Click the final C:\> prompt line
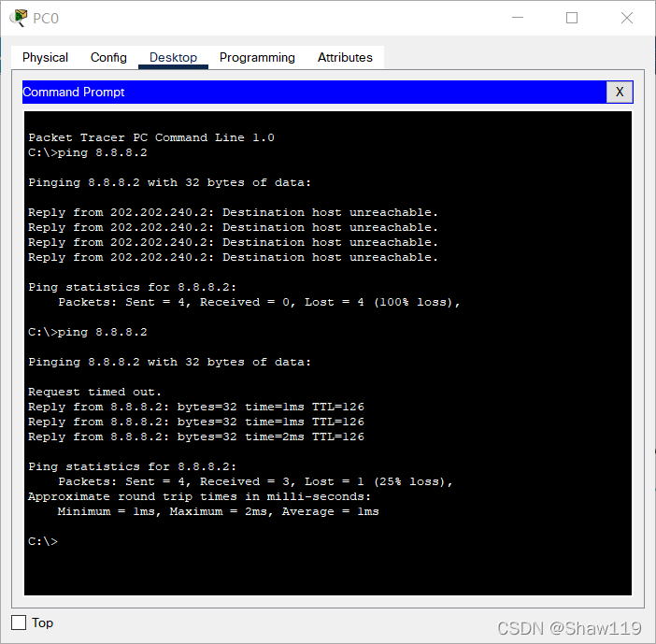 tap(43, 541)
